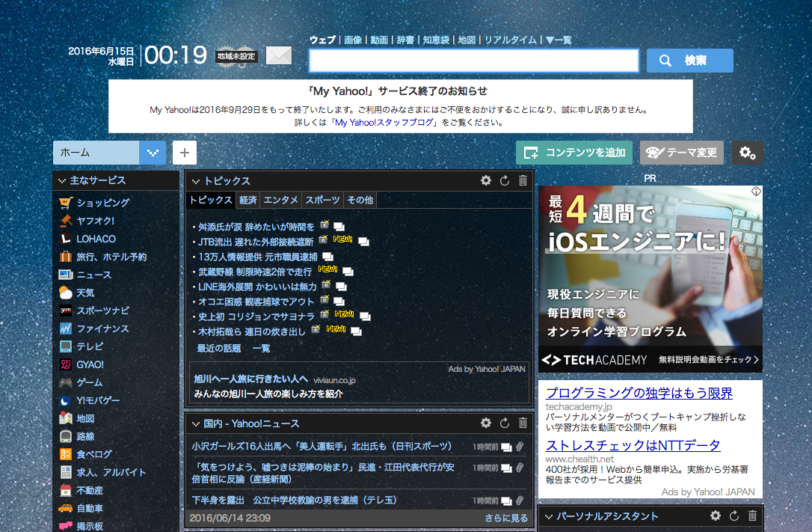Open settings gear of 国内 Yahoo!ニュース panel
Image resolution: width=812 pixels, height=532 pixels.
pos(486,423)
